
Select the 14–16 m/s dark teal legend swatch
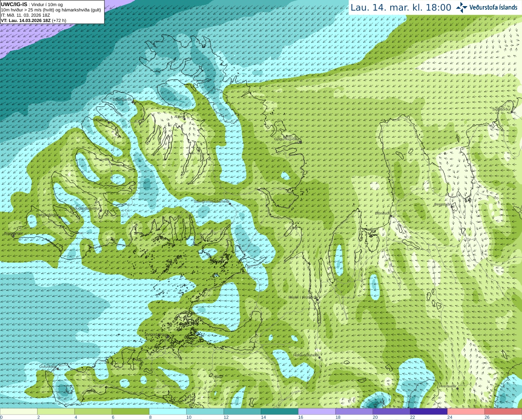click(x=280, y=411)
